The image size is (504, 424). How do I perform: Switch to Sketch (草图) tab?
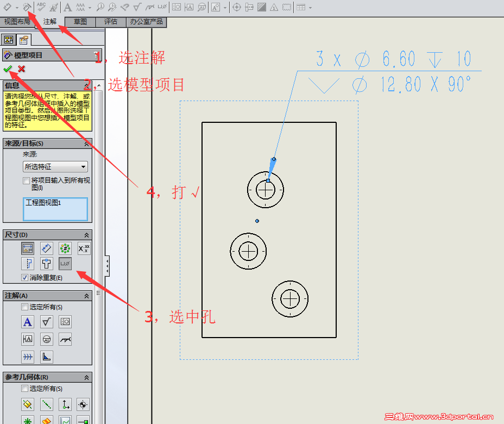(80, 22)
